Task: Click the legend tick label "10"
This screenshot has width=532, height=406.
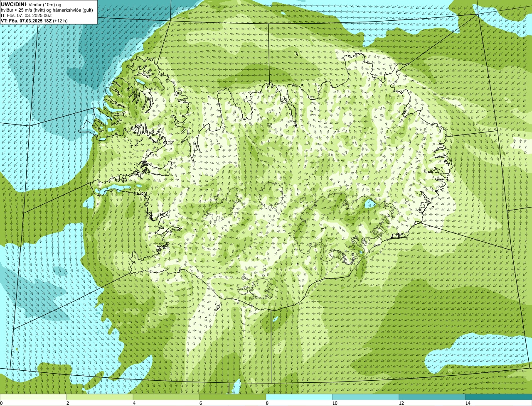Action: click(335, 403)
